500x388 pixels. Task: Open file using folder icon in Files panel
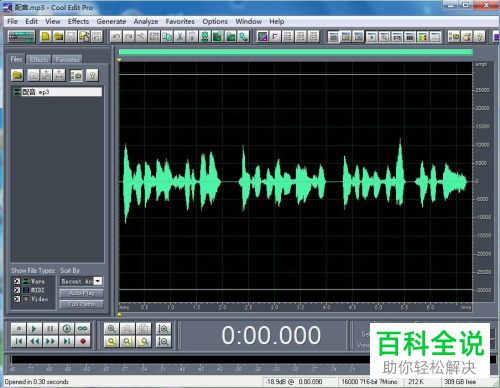click(x=17, y=75)
